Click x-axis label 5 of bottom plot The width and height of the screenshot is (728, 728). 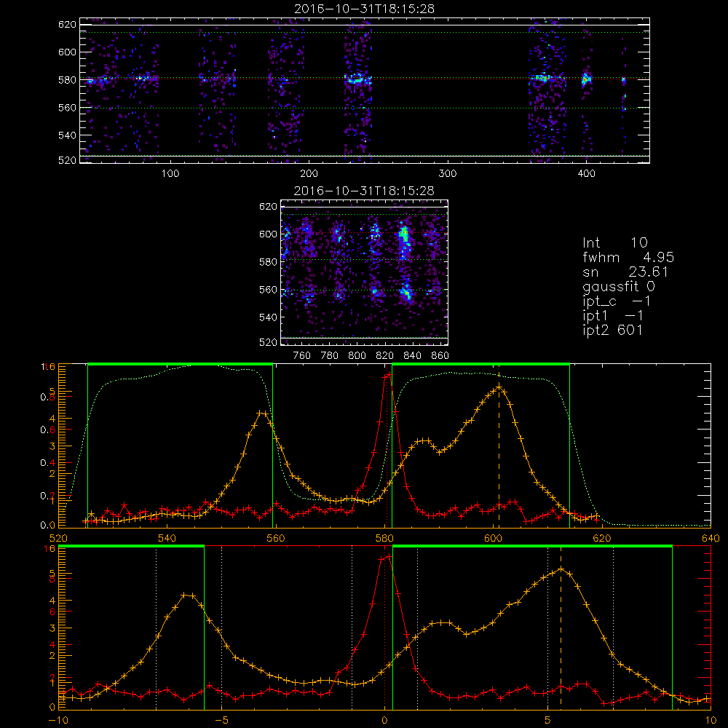point(547,720)
